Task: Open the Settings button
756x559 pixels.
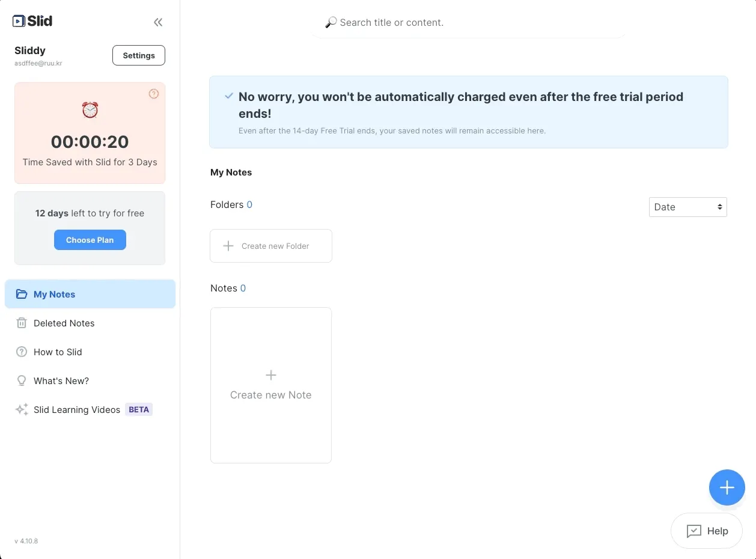Action: [139, 55]
